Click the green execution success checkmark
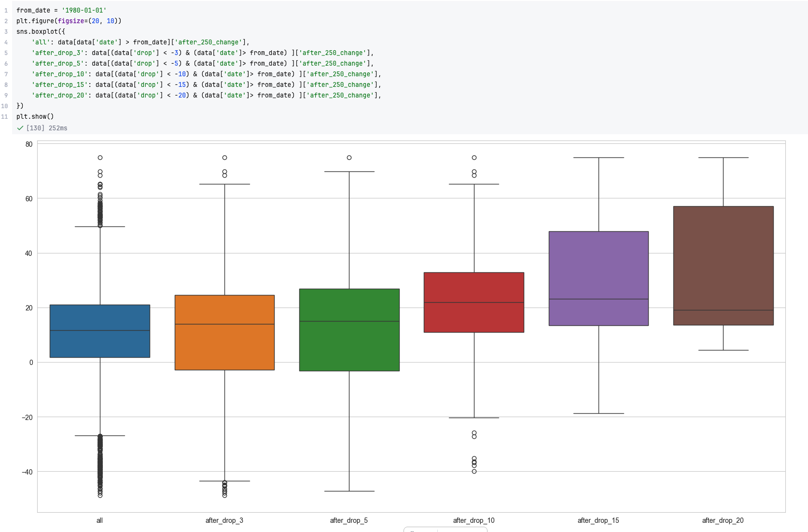This screenshot has width=808, height=532. (20, 128)
